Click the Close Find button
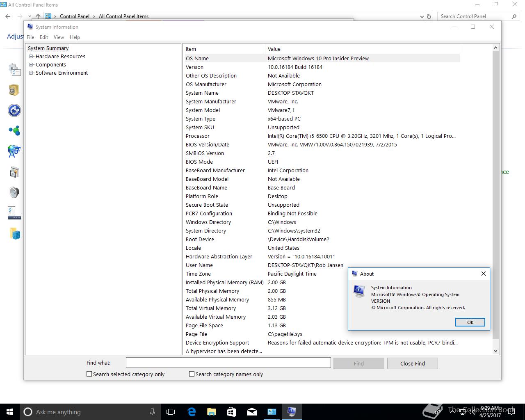The image size is (525, 420). (x=413, y=363)
